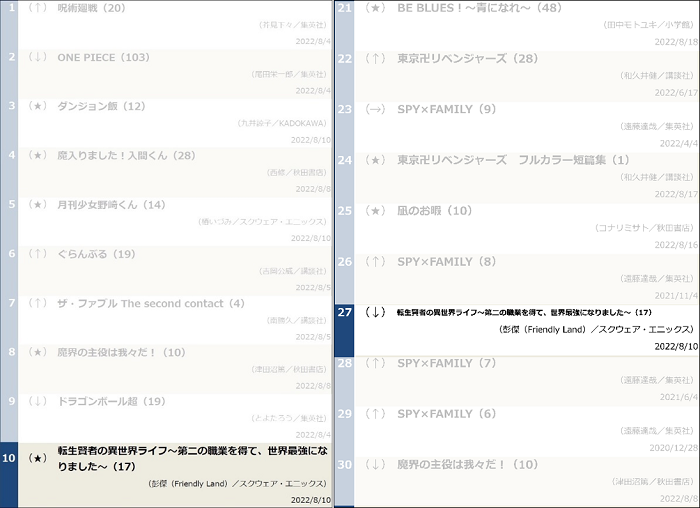Click author line 西修／秋田書店
The height and width of the screenshot is (508, 700).
(296, 172)
